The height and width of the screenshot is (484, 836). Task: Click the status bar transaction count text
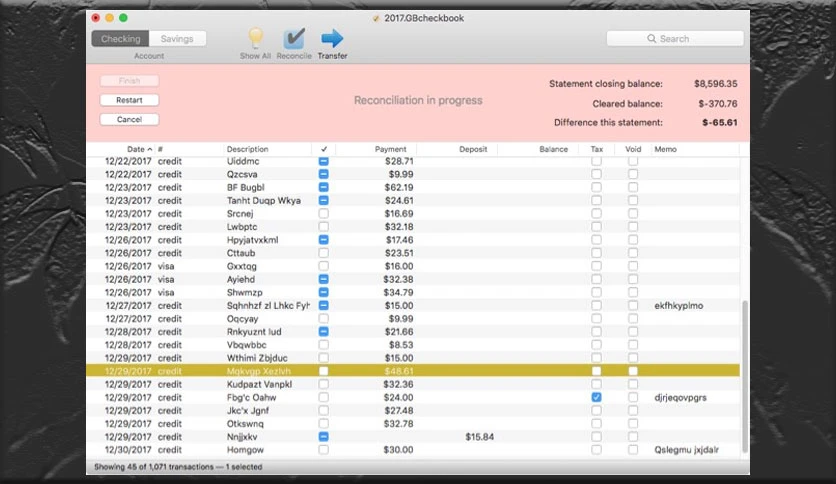178,467
